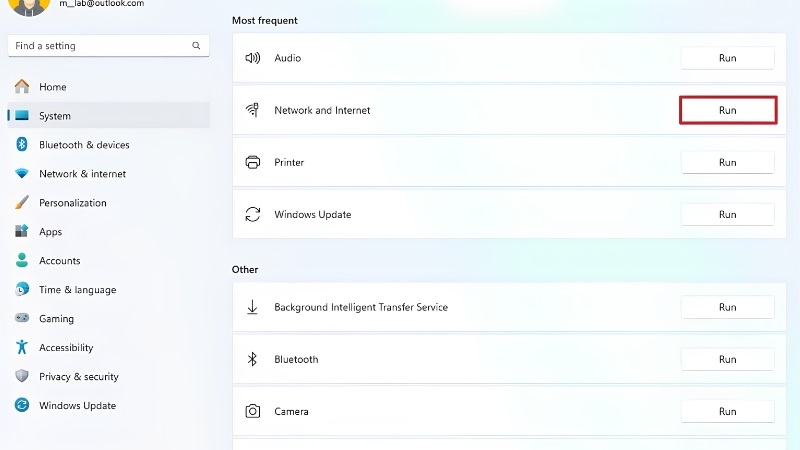Run the Camera troubleshooter
Image resolution: width=800 pixels, height=450 pixels.
pyautogui.click(x=728, y=411)
